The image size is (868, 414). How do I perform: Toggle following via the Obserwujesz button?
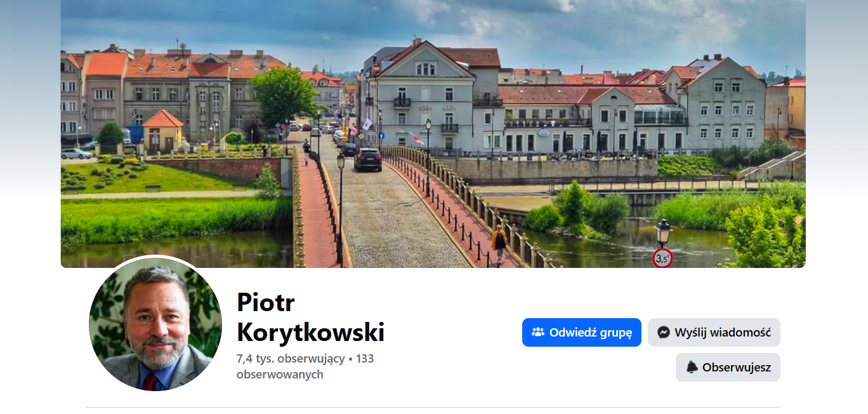(x=728, y=367)
